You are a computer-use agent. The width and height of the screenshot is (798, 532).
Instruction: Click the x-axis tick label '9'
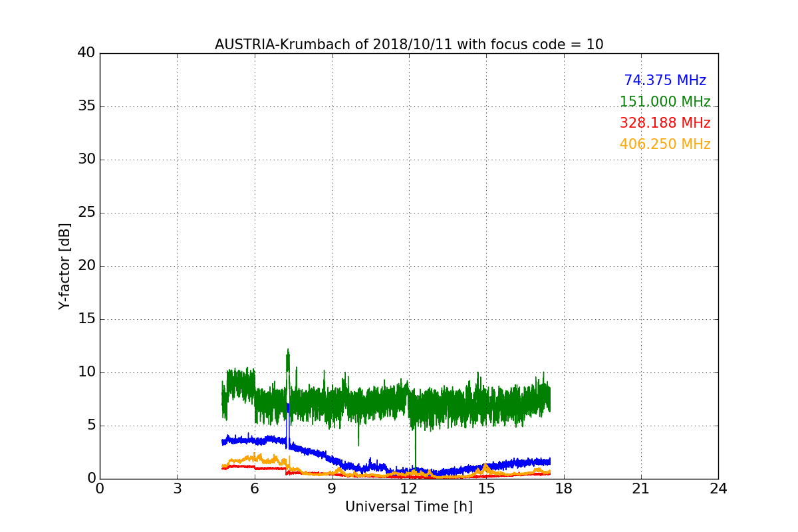(332, 488)
